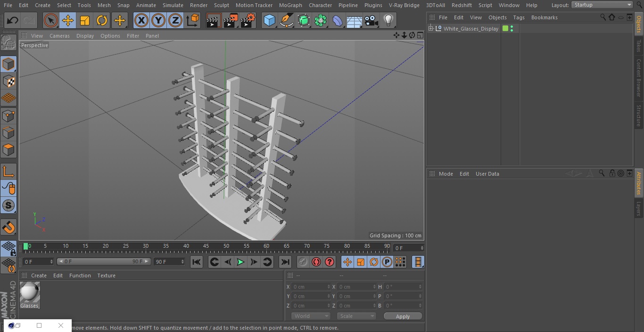Toggle Tweak mode mouse icon
This screenshot has width=644, height=332.
[8, 188]
